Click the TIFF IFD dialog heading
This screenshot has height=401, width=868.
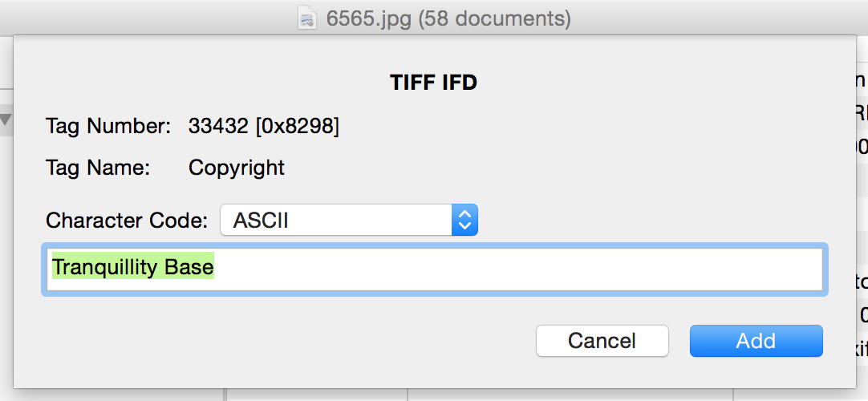433,83
